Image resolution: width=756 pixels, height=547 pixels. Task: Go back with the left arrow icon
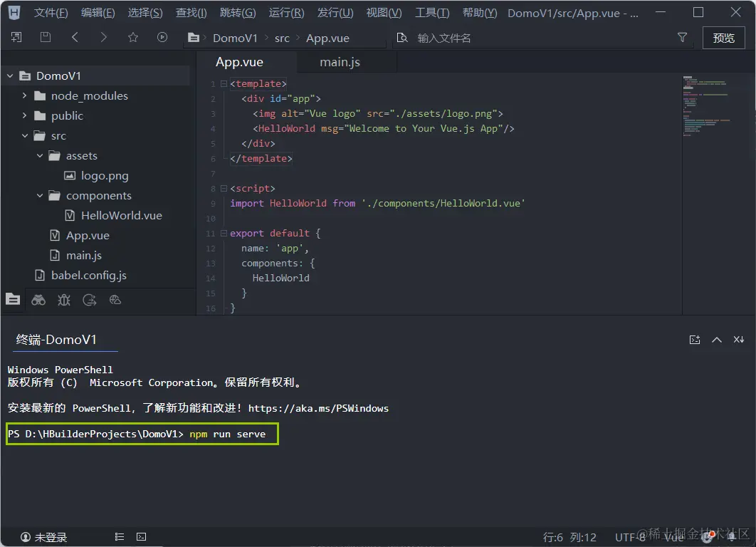pos(75,37)
